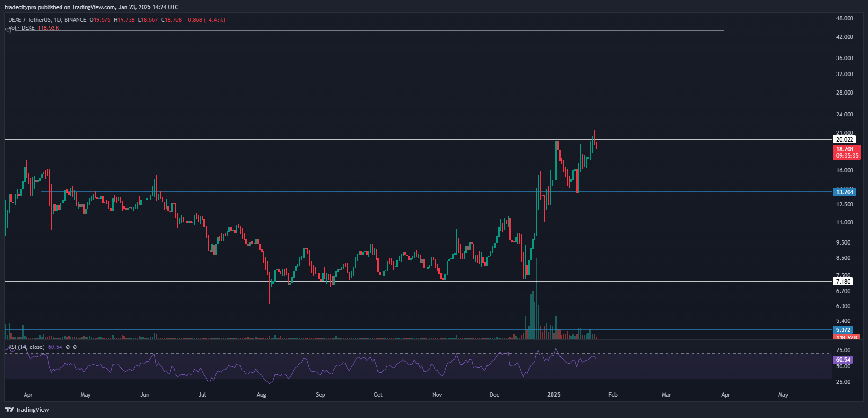Screen dimensions: 868x418
Task: Click the RSI (14, close) indicator legend
Action: pyautogui.click(x=26, y=347)
